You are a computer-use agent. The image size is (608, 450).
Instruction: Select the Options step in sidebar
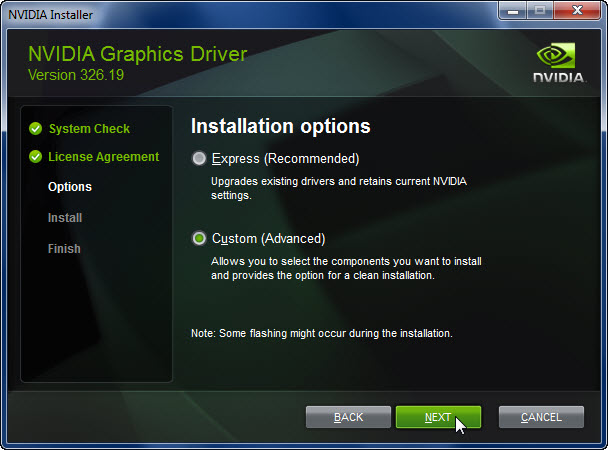click(x=70, y=187)
